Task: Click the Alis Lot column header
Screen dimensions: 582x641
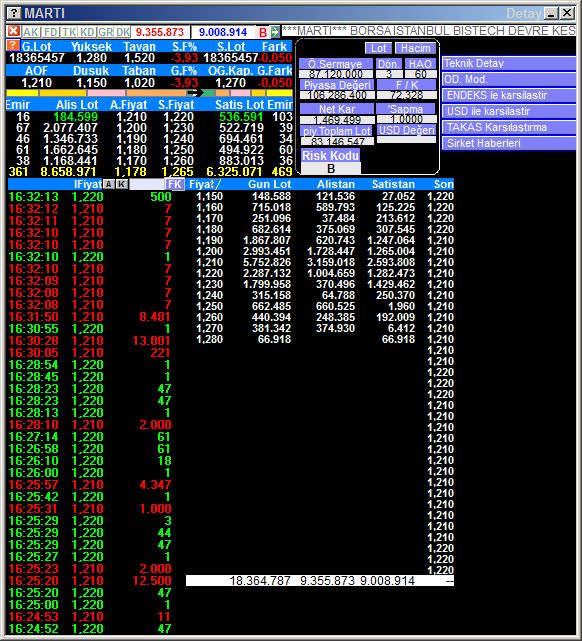Action: coord(77,105)
